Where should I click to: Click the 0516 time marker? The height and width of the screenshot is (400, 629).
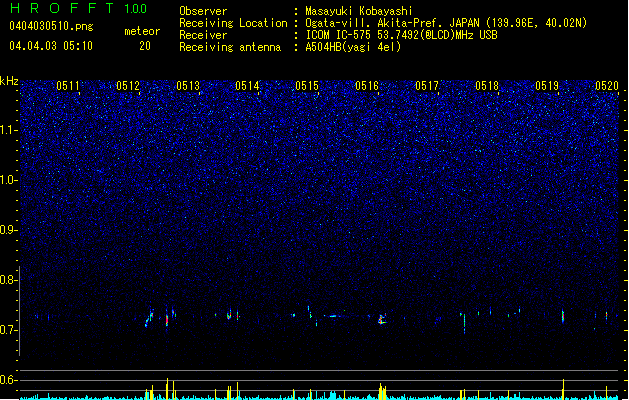(x=367, y=86)
